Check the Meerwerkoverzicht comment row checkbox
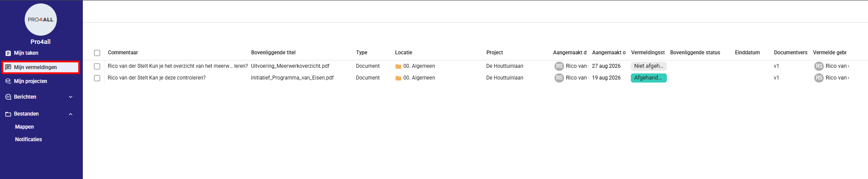 click(97, 66)
